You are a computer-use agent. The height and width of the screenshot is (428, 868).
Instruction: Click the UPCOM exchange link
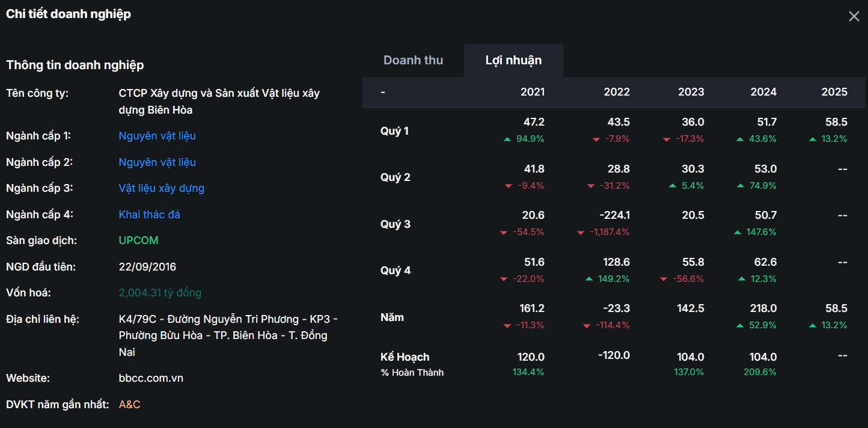pos(138,240)
